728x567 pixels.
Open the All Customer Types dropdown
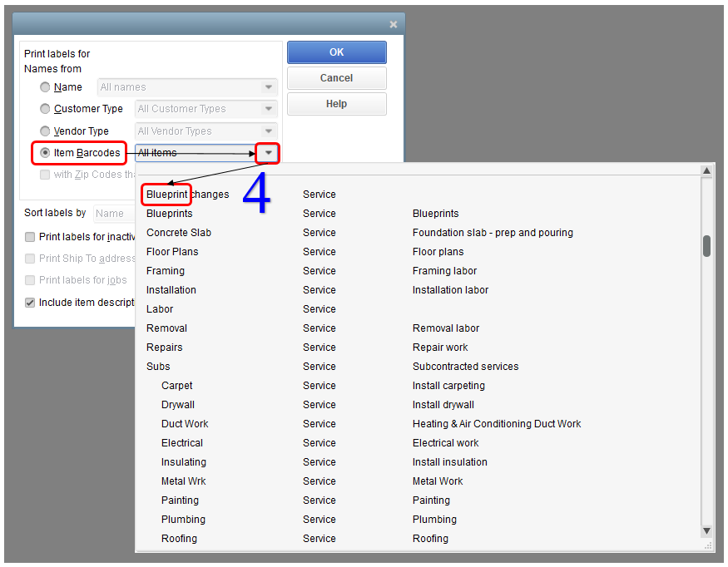[268, 108]
